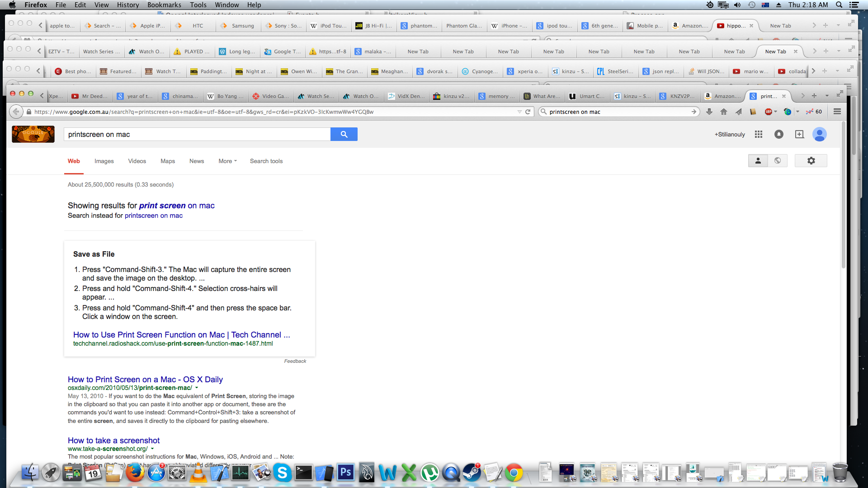Open the Tech Channel print screen link
The image size is (868, 488).
tap(182, 335)
